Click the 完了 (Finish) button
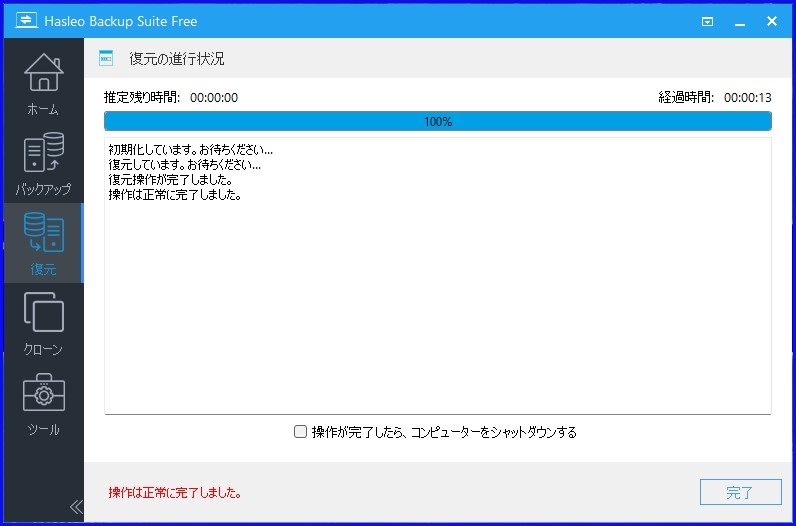The width and height of the screenshot is (796, 526). [x=740, y=492]
